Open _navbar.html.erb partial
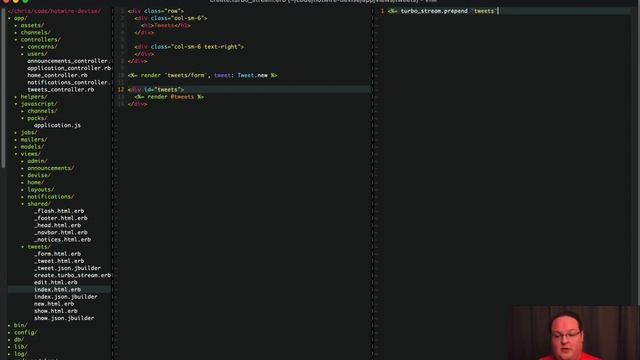This screenshot has height=360, width=640. point(60,233)
